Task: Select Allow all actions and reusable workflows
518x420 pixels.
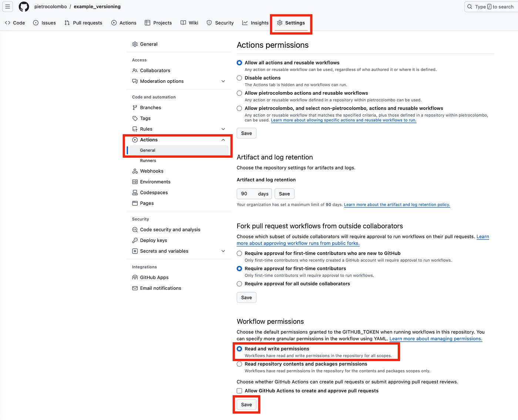Action: tap(239, 63)
